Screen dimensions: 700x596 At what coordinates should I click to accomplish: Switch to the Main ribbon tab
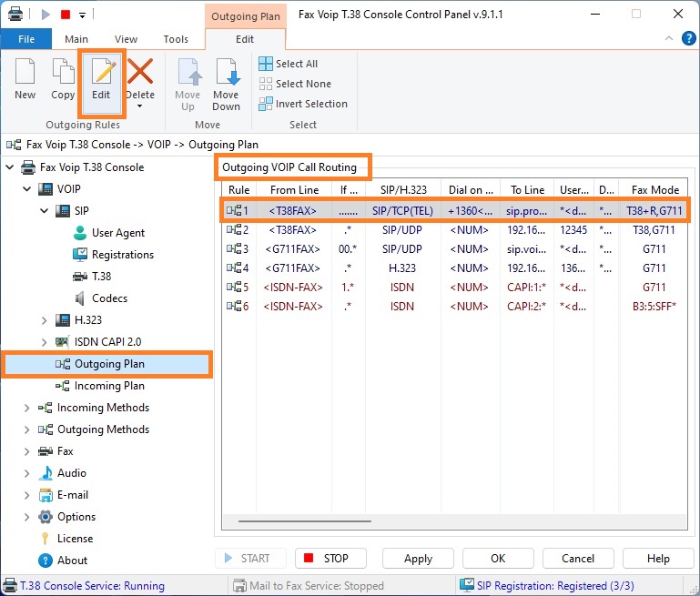coord(76,39)
